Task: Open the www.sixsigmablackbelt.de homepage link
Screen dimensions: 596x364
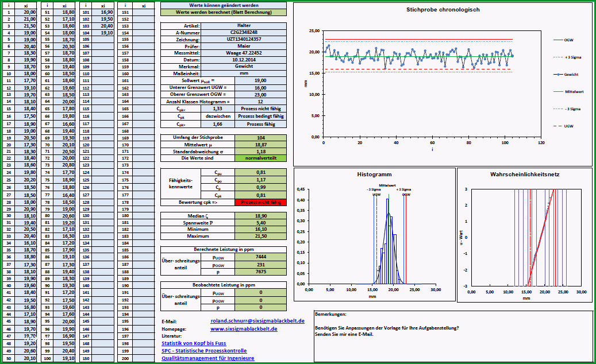Action: [244, 329]
